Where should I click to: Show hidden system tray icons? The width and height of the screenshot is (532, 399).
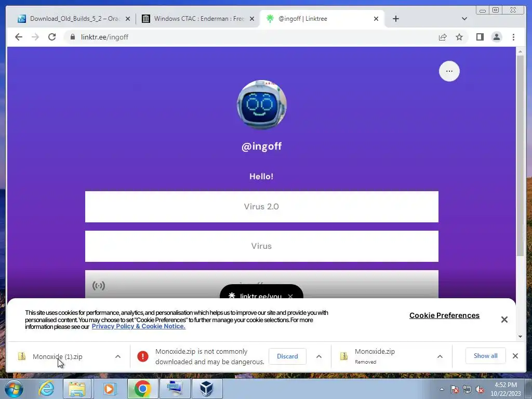[442, 389]
